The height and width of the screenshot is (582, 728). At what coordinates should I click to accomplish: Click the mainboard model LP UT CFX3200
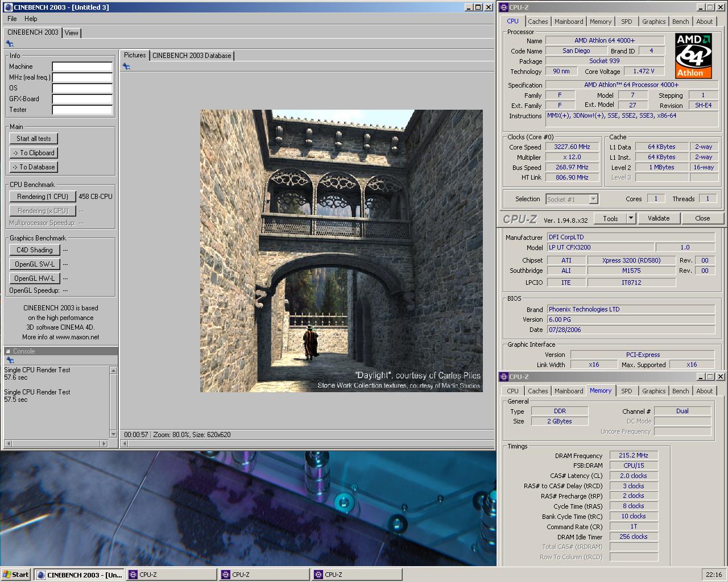point(601,247)
